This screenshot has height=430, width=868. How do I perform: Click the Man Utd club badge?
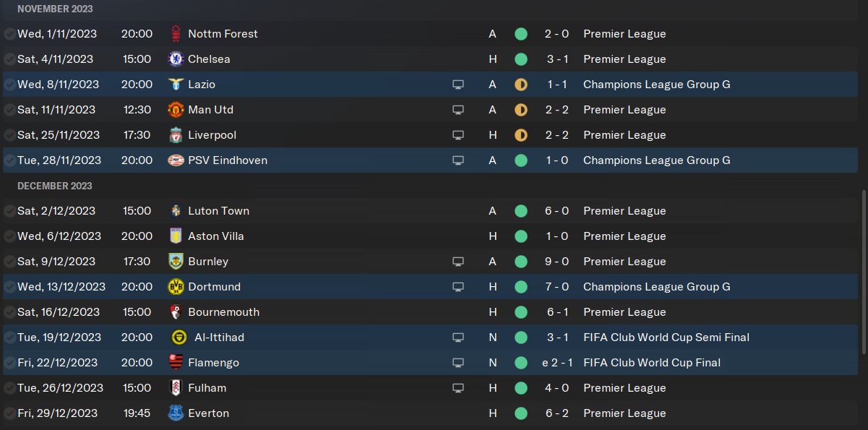tap(175, 110)
